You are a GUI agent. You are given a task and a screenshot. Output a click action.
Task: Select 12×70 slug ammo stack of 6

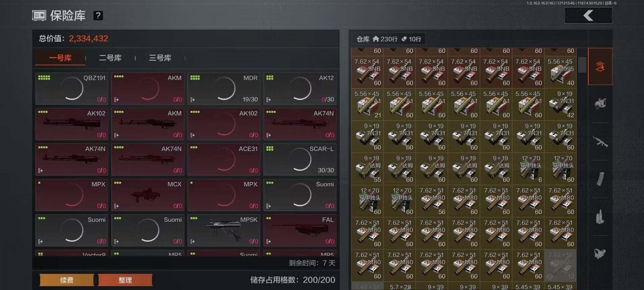point(528,169)
